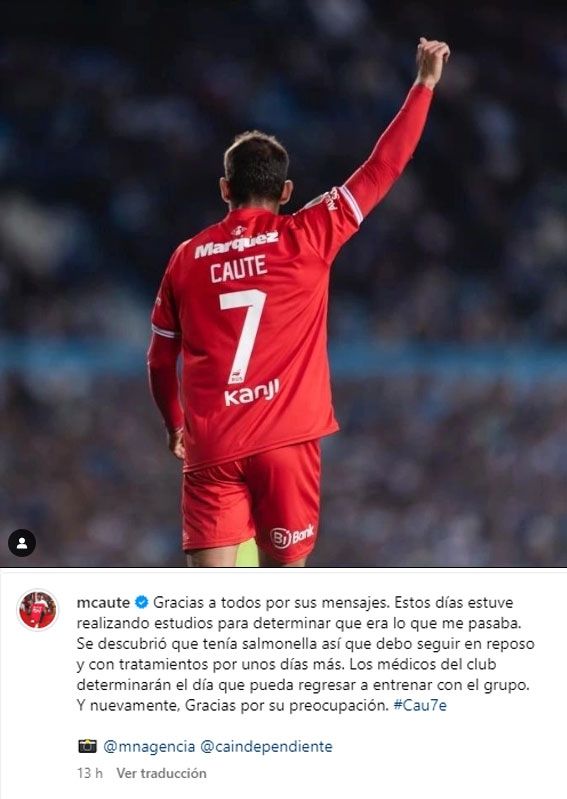The width and height of the screenshot is (567, 799).
Task: Click the camera emoji before the credits
Action: [x=87, y=746]
